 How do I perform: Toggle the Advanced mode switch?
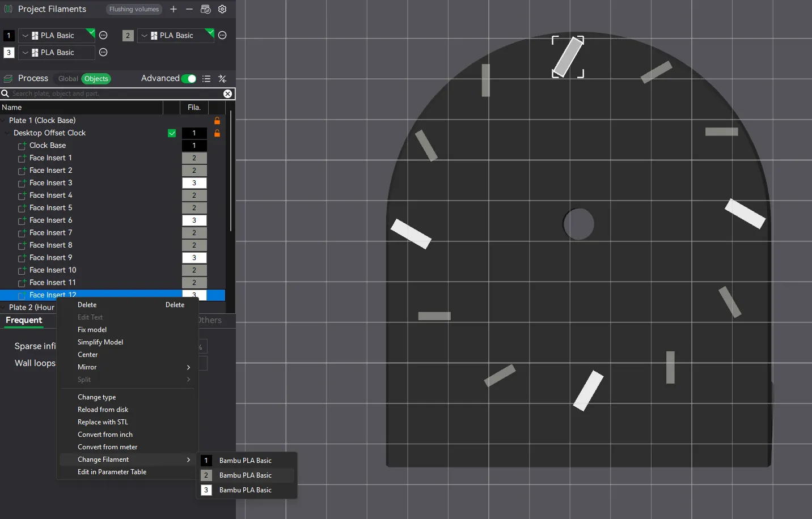coord(189,79)
